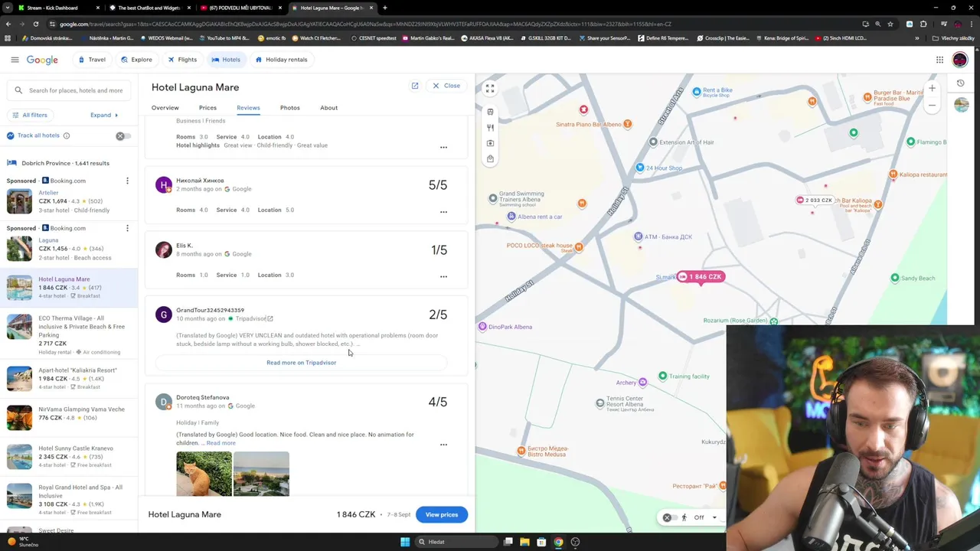The width and height of the screenshot is (980, 551).
Task: Open options for Laguna sponsored listing
Action: (x=127, y=228)
